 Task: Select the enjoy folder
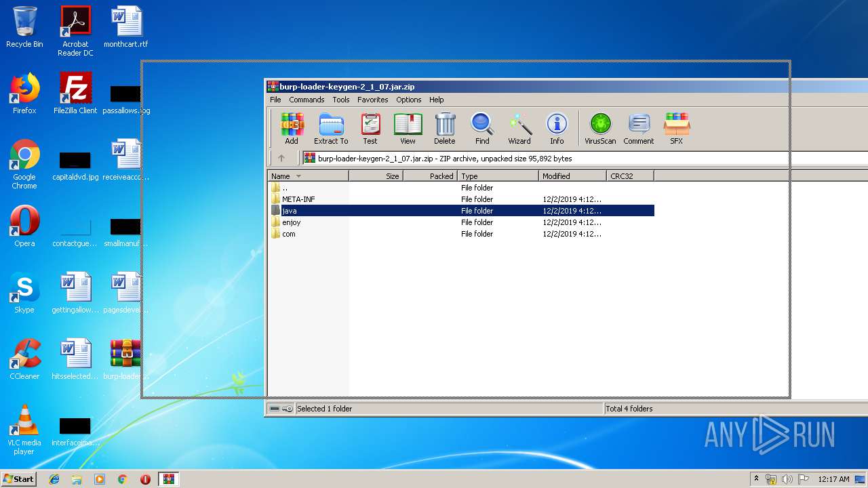point(461,222)
